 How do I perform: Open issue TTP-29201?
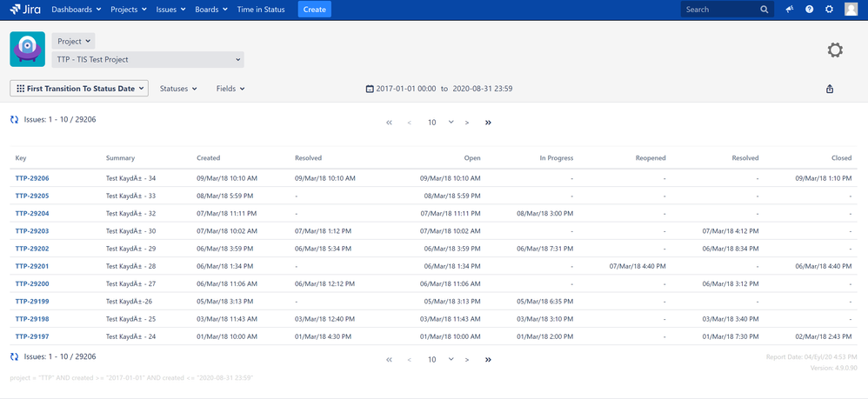(x=32, y=266)
